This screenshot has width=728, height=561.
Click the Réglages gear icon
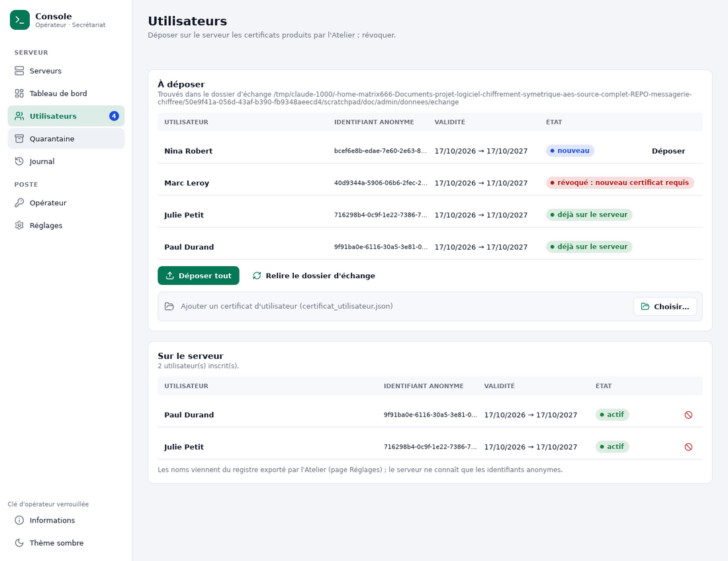click(x=19, y=225)
